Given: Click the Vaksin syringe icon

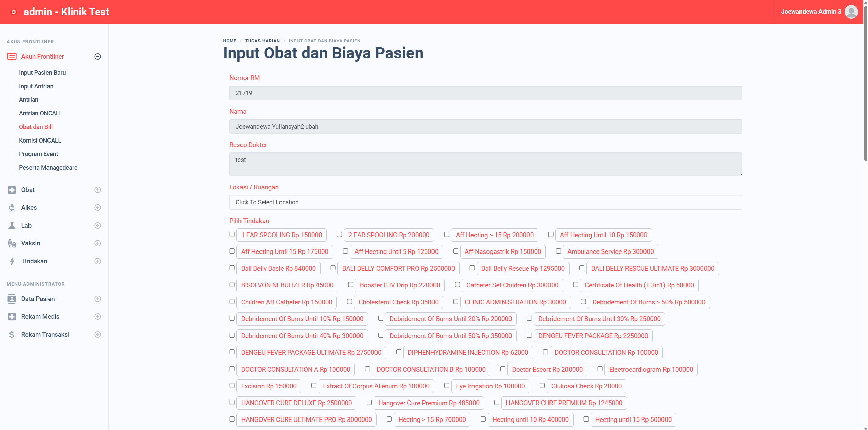Looking at the screenshot, I should point(12,243).
